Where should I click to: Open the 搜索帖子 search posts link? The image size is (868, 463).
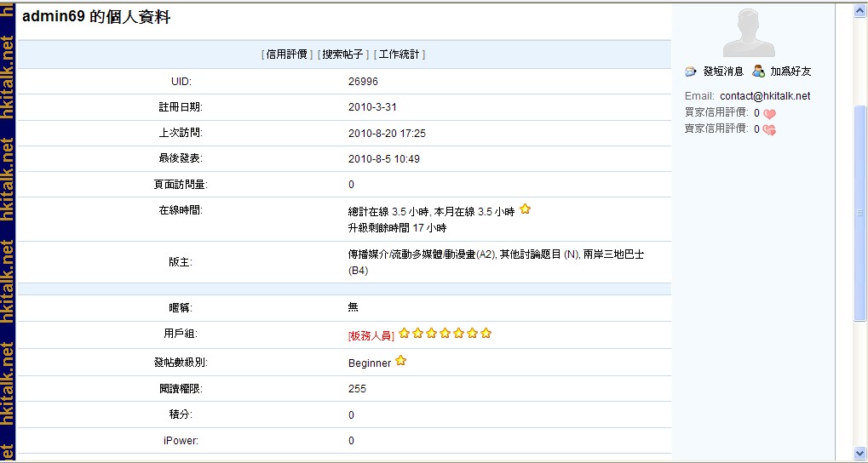pyautogui.click(x=342, y=54)
